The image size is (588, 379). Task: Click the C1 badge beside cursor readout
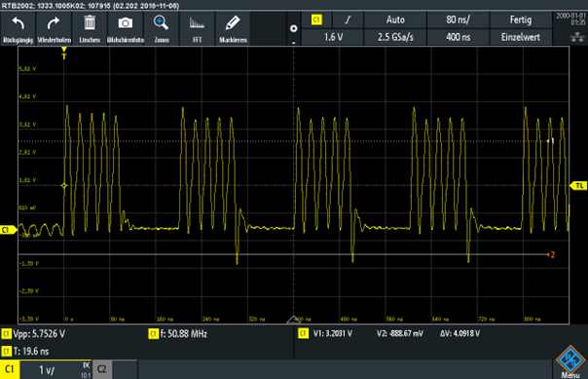coord(303,333)
